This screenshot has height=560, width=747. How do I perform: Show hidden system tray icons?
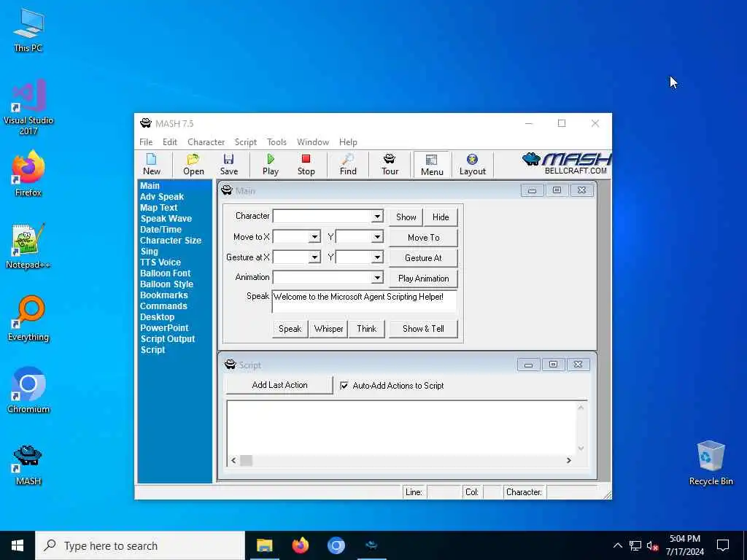pos(617,545)
